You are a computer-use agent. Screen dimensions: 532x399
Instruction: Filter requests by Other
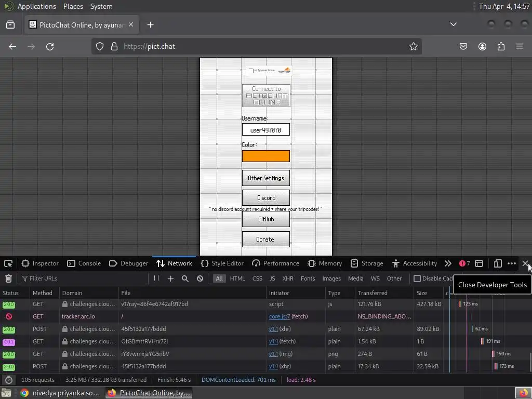[x=394, y=278]
